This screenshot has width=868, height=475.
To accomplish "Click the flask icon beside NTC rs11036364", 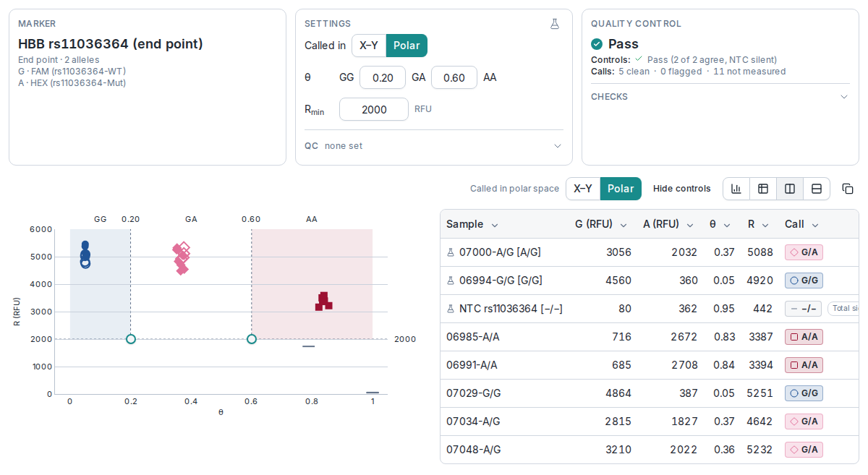I will click(451, 309).
